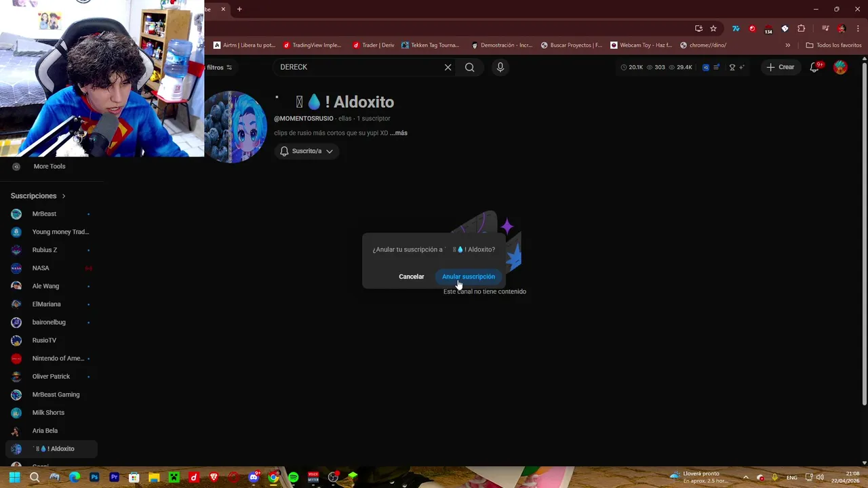868x488 pixels.
Task: Open Spotify from the taskbar
Action: 293,477
